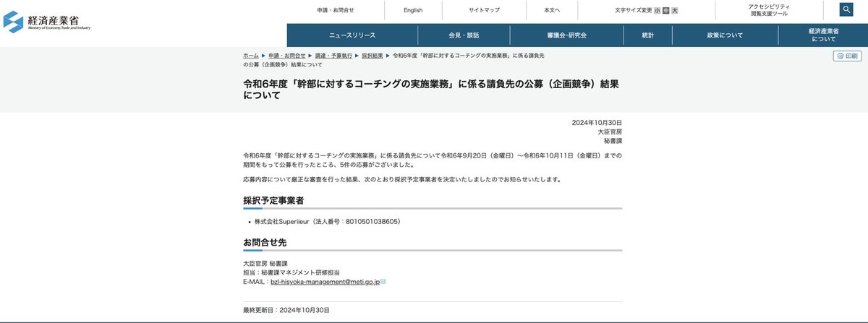Viewport: 868px width, 323px height.
Task: Click the 採択予定事業者 heading
Action: pos(273,199)
